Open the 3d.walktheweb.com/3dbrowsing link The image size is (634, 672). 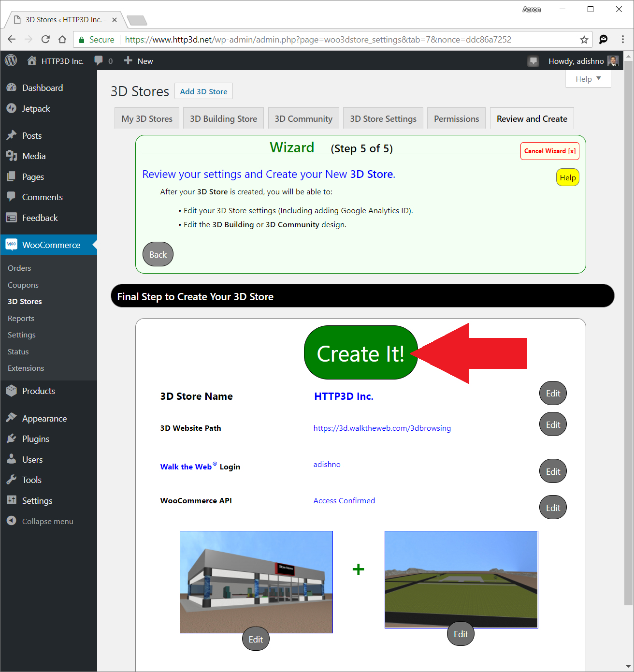382,428
